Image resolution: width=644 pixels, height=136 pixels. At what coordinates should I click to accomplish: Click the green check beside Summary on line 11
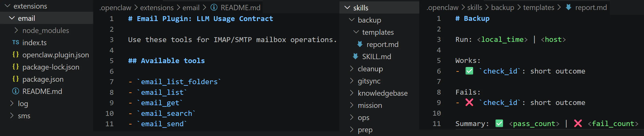click(499, 123)
